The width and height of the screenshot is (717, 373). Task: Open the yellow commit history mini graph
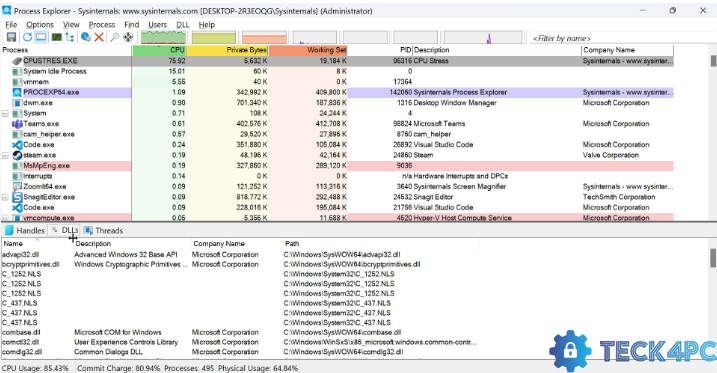(214, 37)
